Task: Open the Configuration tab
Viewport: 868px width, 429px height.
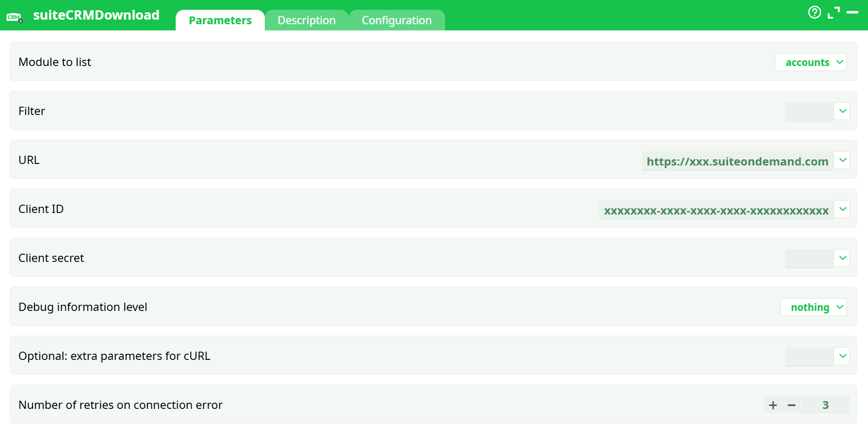Action: pos(397,20)
